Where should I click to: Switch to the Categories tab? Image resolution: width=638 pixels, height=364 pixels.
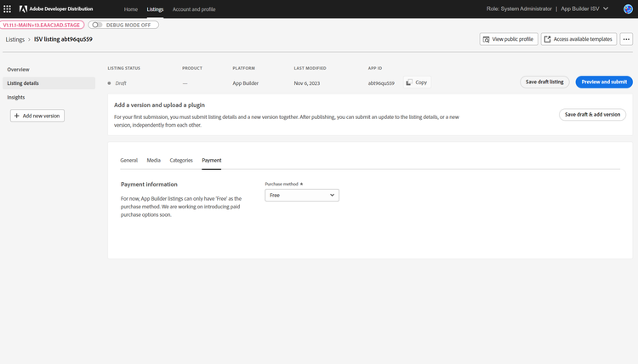tap(181, 160)
